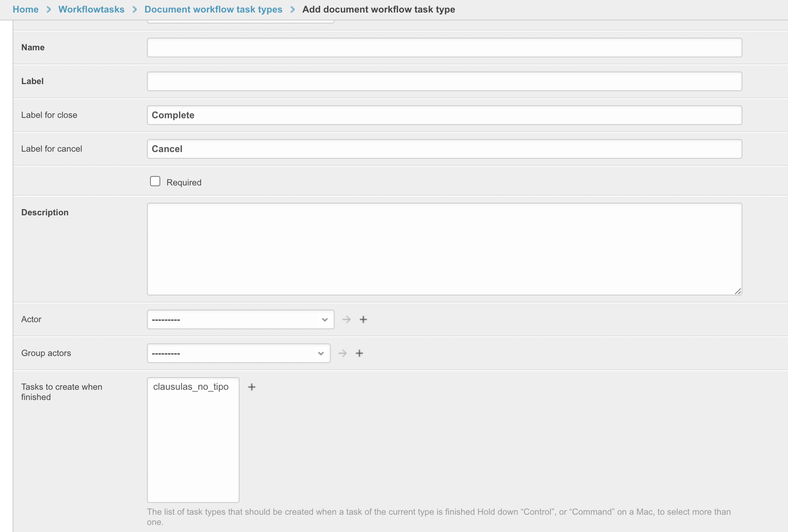788x532 pixels.
Task: Click the chevron on the Actor select
Action: tap(325, 319)
